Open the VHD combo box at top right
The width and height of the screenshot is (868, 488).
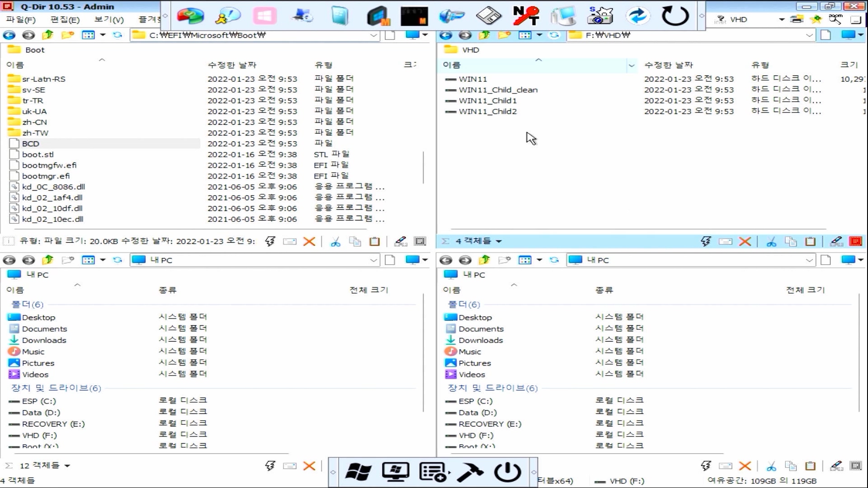tap(782, 19)
